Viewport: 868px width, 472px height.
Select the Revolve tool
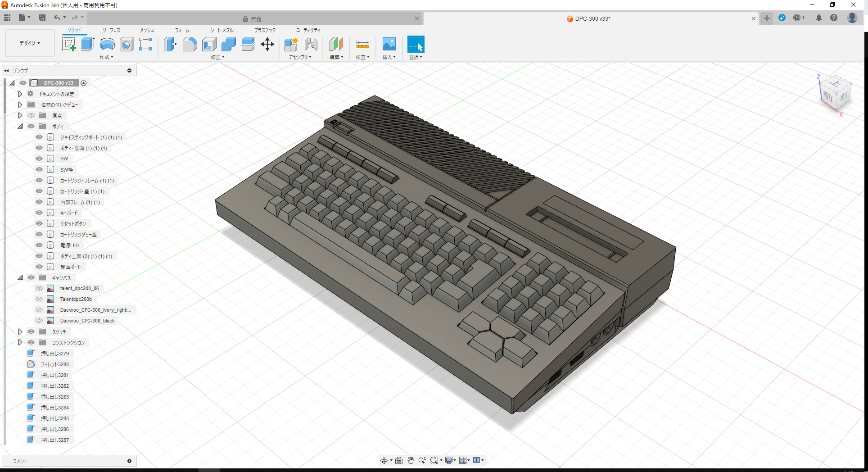point(107,44)
